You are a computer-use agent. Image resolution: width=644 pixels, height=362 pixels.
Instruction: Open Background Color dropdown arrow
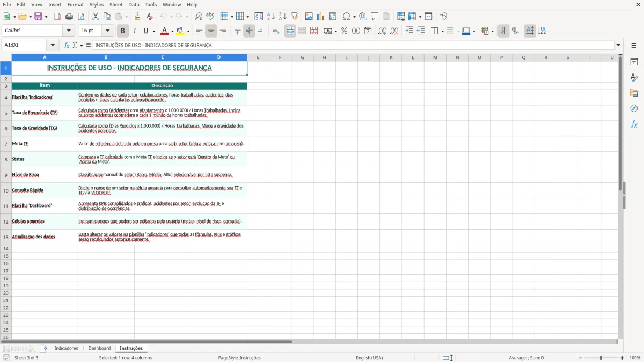[x=188, y=31]
